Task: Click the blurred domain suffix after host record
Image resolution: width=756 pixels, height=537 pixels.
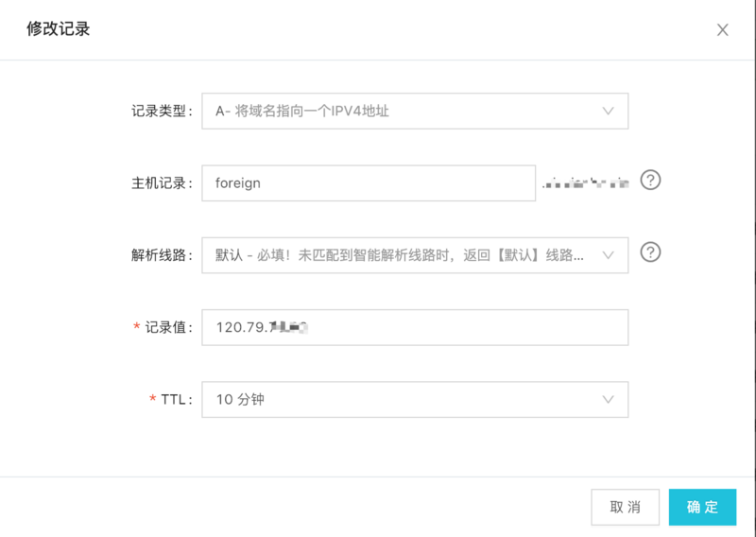Action: pyautogui.click(x=585, y=182)
